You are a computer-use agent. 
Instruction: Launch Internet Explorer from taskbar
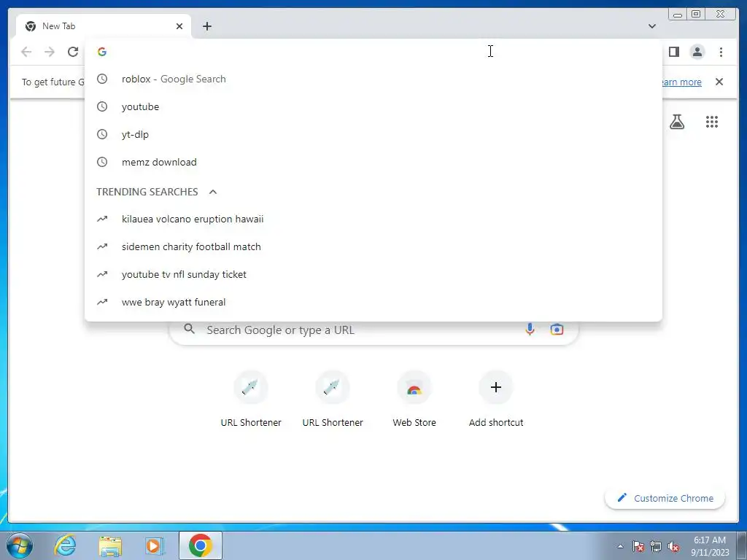pyautogui.click(x=65, y=545)
